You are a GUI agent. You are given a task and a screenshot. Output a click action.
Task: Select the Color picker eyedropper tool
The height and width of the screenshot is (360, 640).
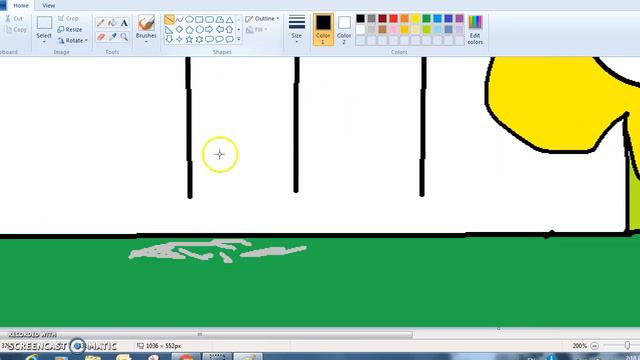pos(112,37)
